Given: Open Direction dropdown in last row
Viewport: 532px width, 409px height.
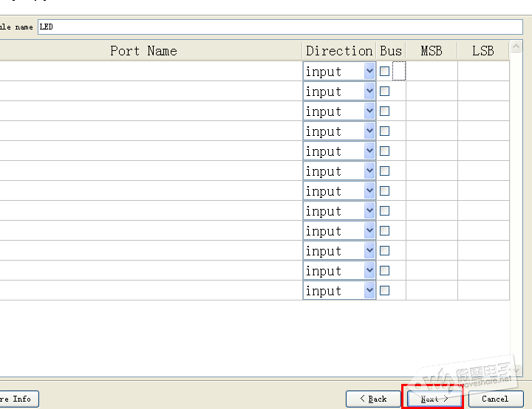Looking at the screenshot, I should (369, 291).
